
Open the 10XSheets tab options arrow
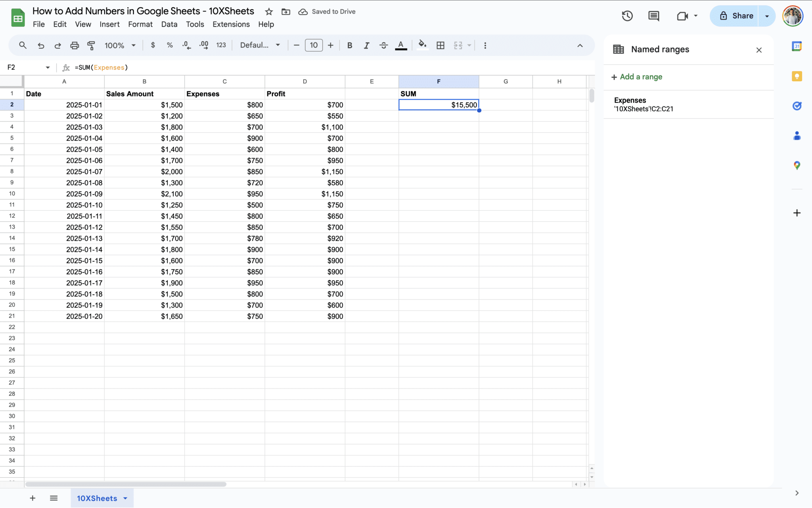click(125, 498)
